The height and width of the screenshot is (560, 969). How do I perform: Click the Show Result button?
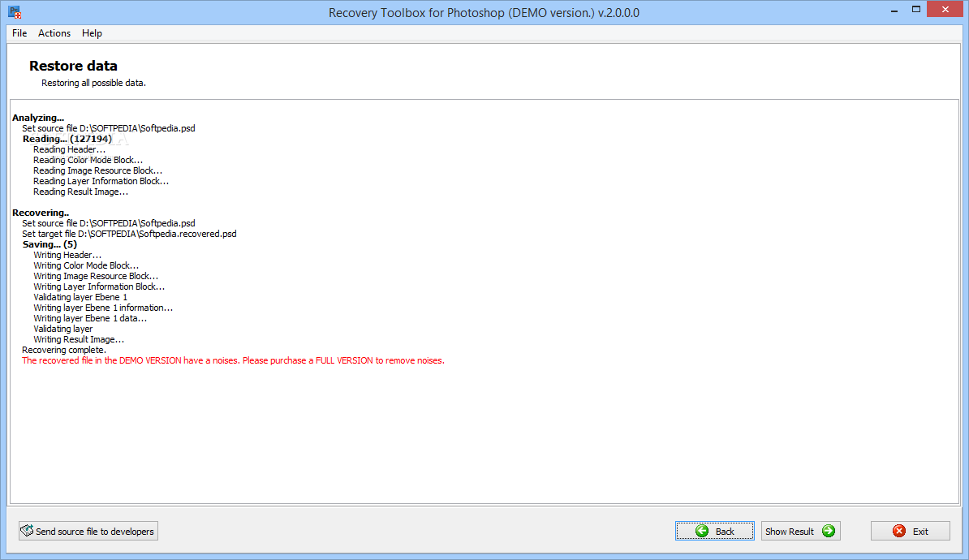point(800,531)
